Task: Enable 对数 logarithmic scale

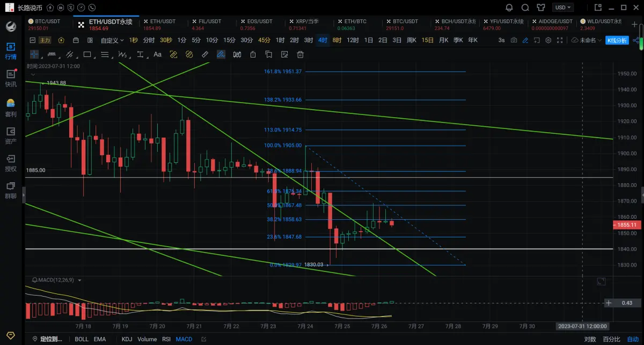Action: tap(590, 339)
